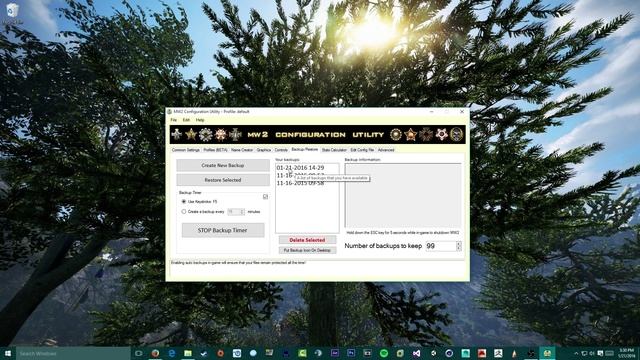Screen dimensions: 640x360
Task: Open After Effects from the taskbar
Action: coord(335,353)
